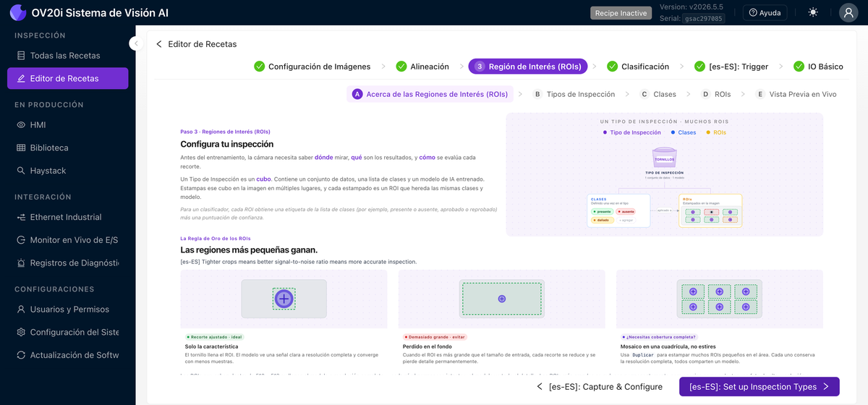Viewport: 868px width, 405px height.
Task: Select sub-step A Acerca de las Regiones
Action: 430,94
